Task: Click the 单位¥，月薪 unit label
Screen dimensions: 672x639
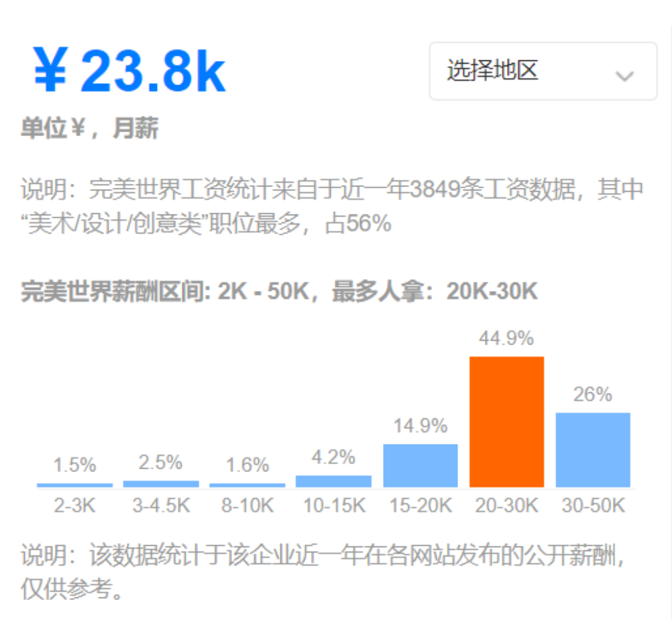Action: [x=90, y=127]
